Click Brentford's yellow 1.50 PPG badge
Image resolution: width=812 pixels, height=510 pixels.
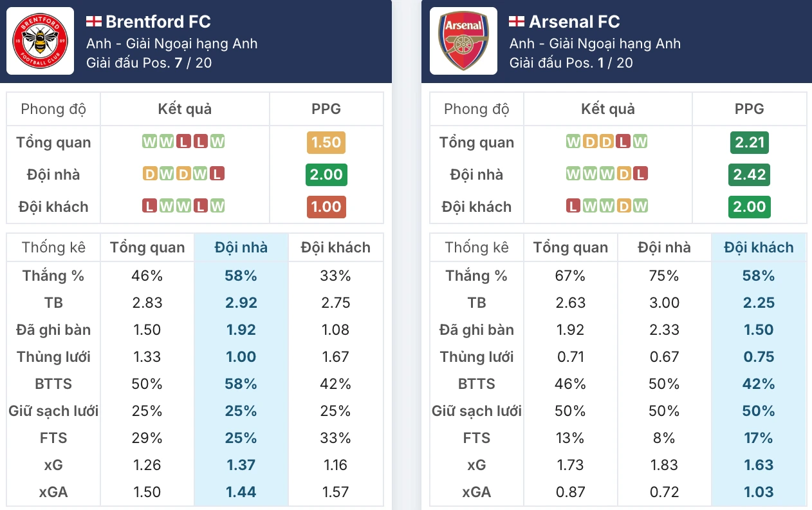click(x=326, y=142)
